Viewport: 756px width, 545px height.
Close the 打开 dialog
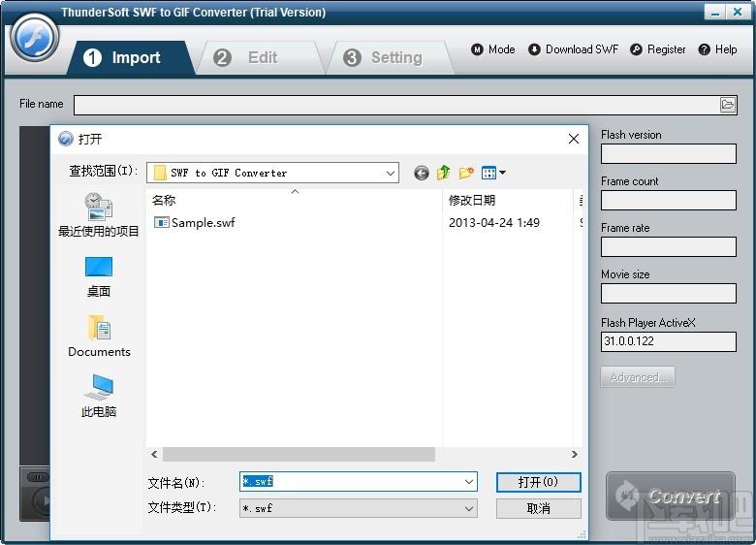(573, 139)
